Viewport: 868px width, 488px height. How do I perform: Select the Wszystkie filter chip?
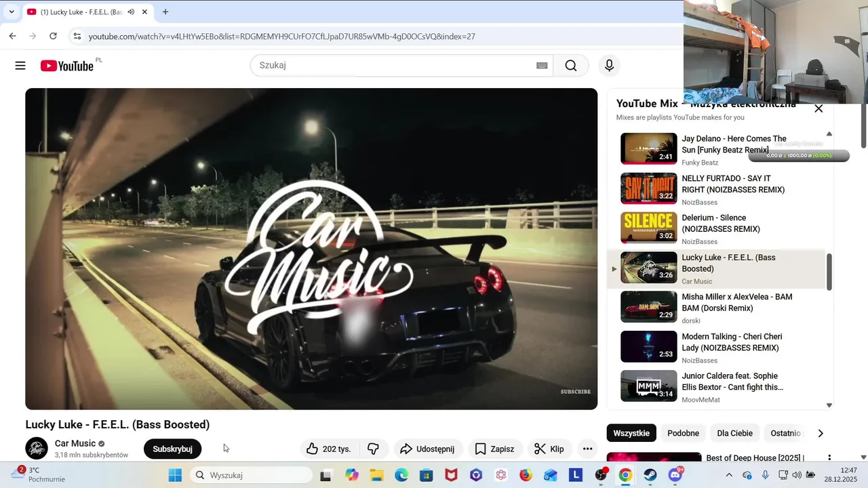pyautogui.click(x=631, y=433)
